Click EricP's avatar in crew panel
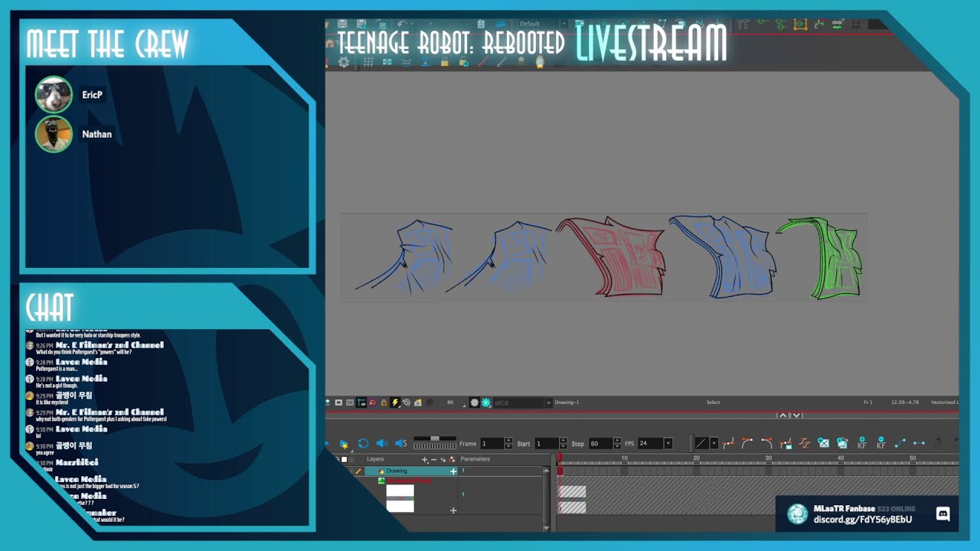The image size is (980, 551). tap(54, 95)
